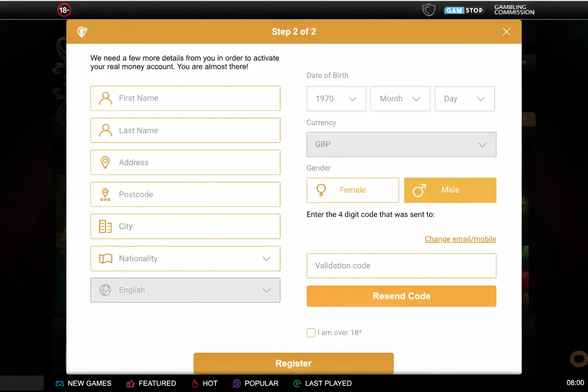Check the I am over 18 checkbox
The image size is (588, 392).
(x=311, y=333)
